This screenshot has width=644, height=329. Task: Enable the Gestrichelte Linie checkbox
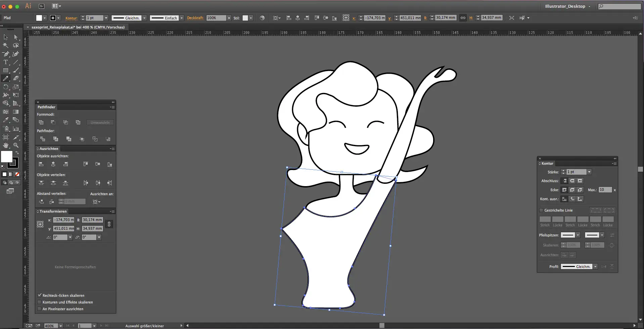point(541,210)
